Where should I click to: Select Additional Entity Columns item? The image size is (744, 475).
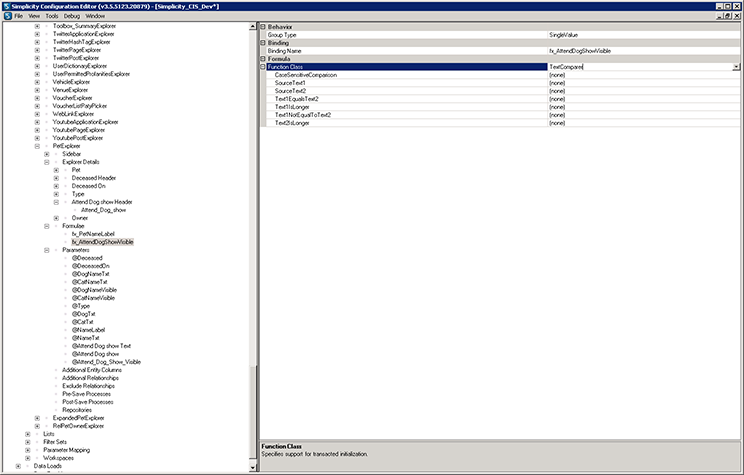point(92,370)
